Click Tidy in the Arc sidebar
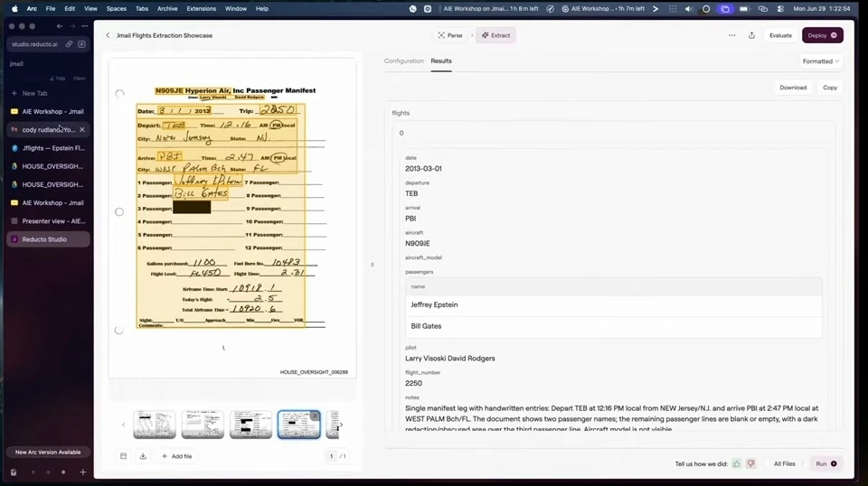The image size is (868, 486). 58,79
